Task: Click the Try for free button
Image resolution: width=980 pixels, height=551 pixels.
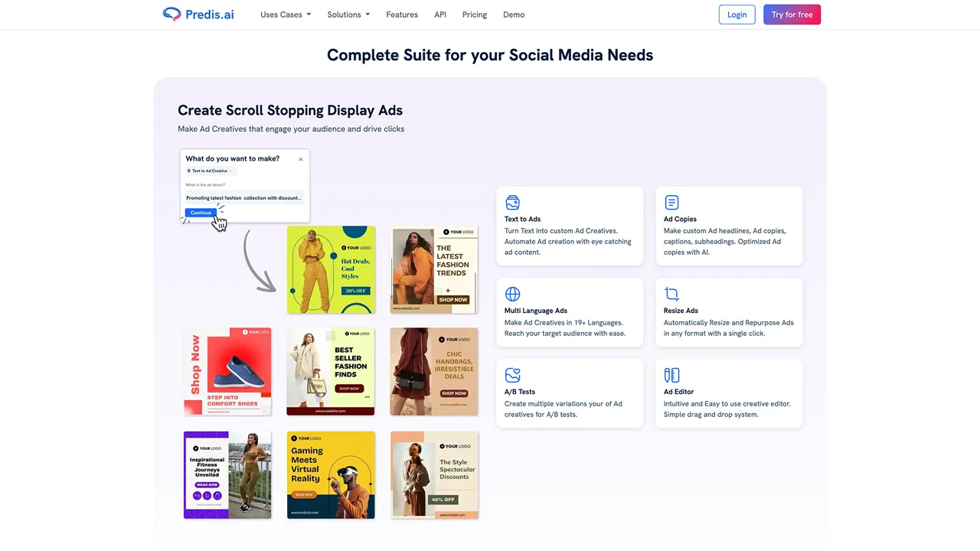Action: [792, 15]
